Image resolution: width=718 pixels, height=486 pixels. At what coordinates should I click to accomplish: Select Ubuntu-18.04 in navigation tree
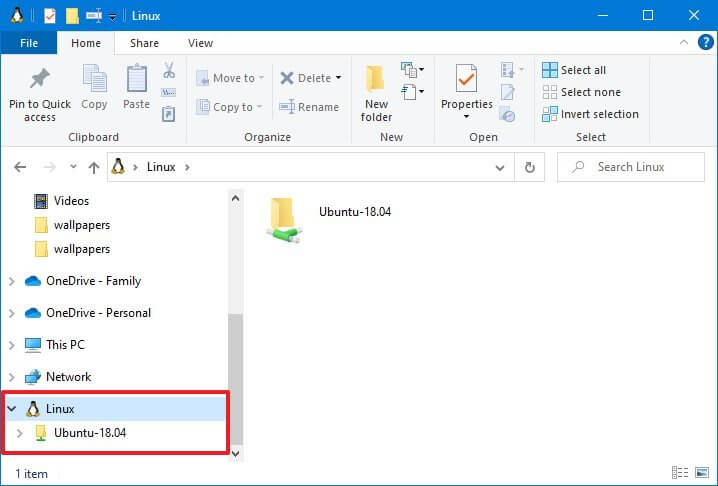click(90, 433)
